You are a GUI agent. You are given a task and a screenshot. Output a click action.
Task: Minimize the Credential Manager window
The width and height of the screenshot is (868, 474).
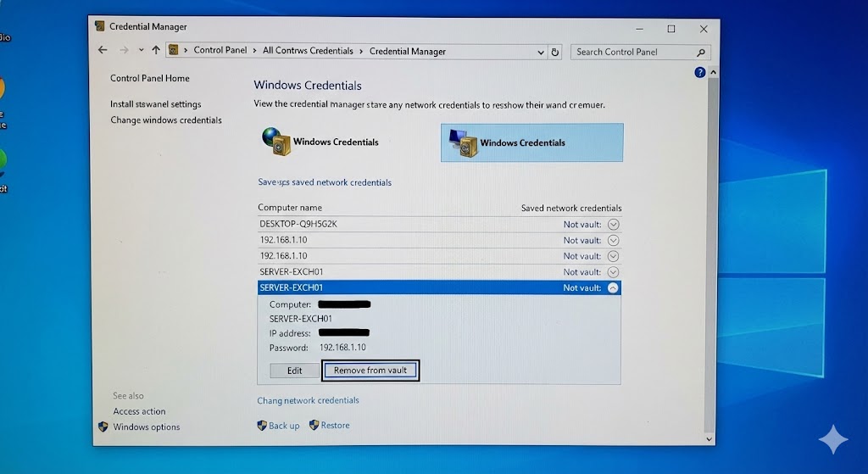tap(639, 28)
